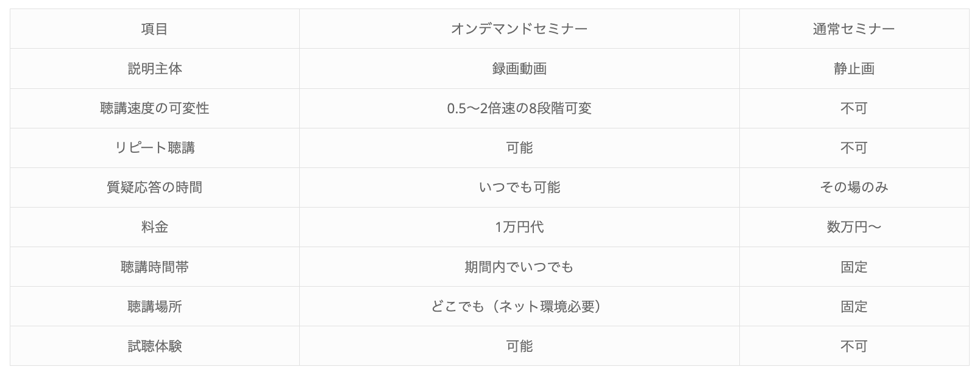The image size is (980, 375).
Task: Select the リピート聴講 row label
Action: pyautogui.click(x=154, y=148)
